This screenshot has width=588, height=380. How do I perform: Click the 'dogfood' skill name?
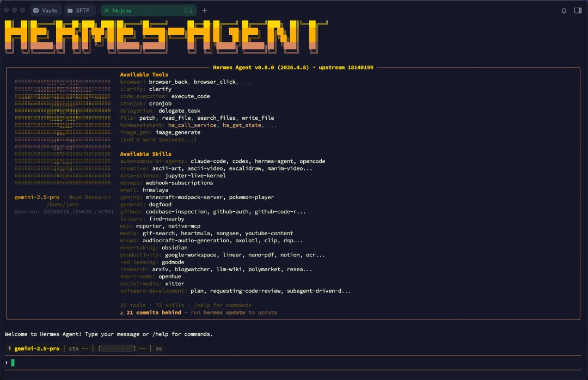click(x=160, y=205)
